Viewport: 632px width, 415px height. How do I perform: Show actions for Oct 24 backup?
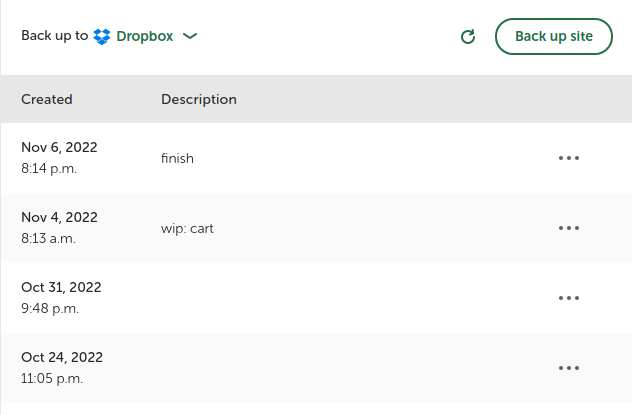coord(569,368)
